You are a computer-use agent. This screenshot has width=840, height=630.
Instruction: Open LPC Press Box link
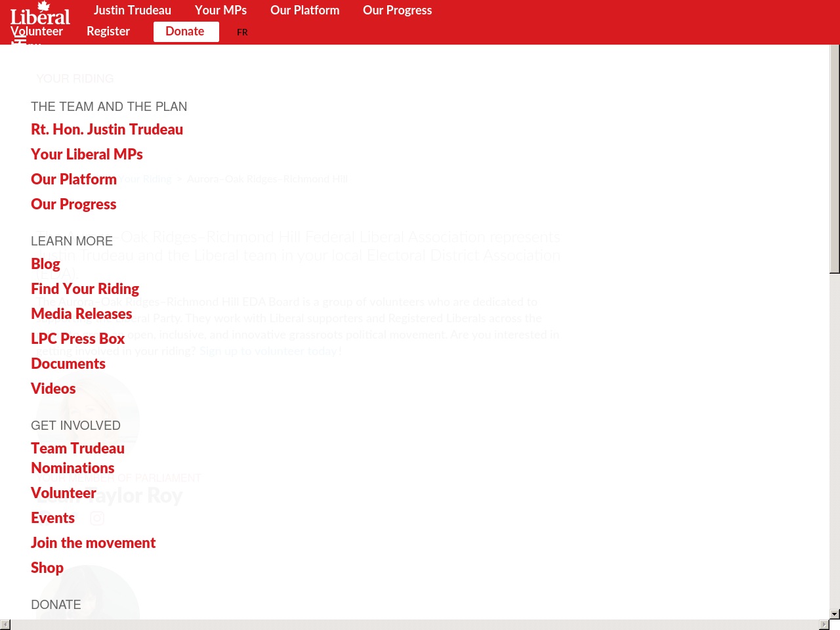tap(77, 339)
